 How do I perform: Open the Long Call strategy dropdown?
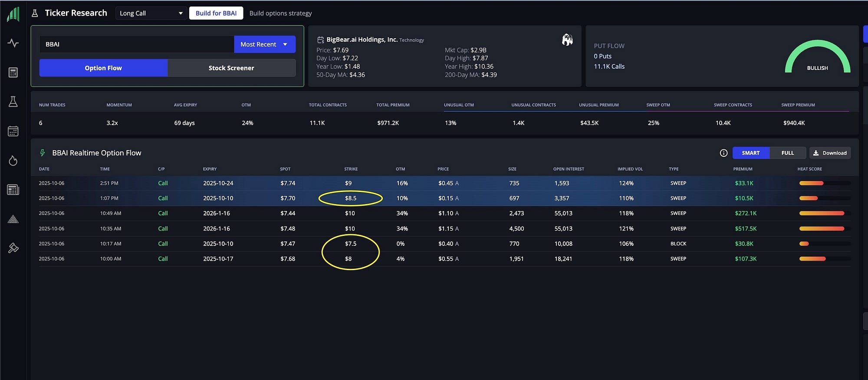click(x=151, y=13)
